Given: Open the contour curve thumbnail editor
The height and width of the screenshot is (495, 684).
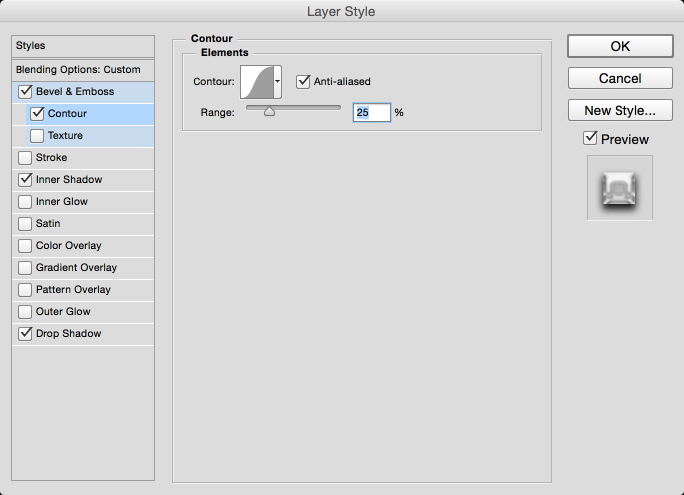Looking at the screenshot, I should [257, 82].
